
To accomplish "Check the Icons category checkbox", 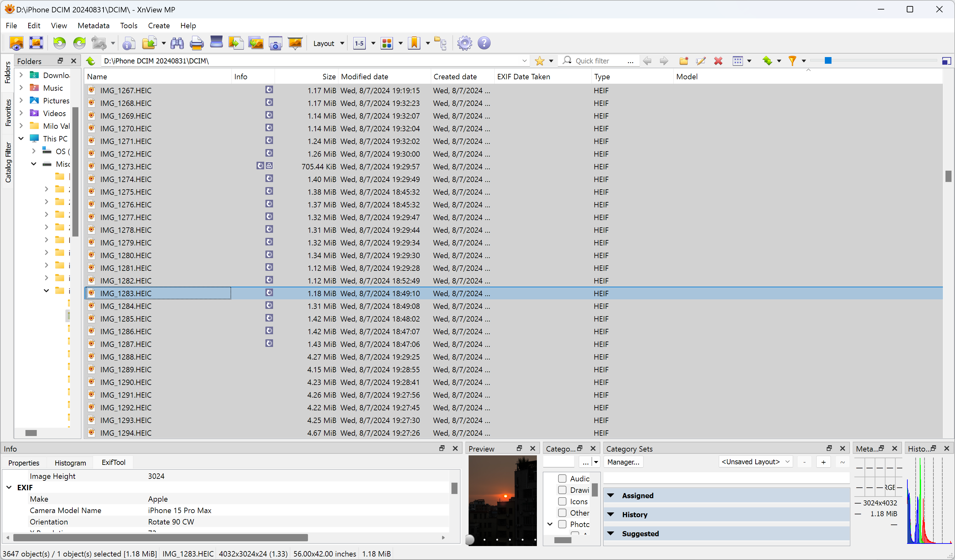I will pos(562,502).
